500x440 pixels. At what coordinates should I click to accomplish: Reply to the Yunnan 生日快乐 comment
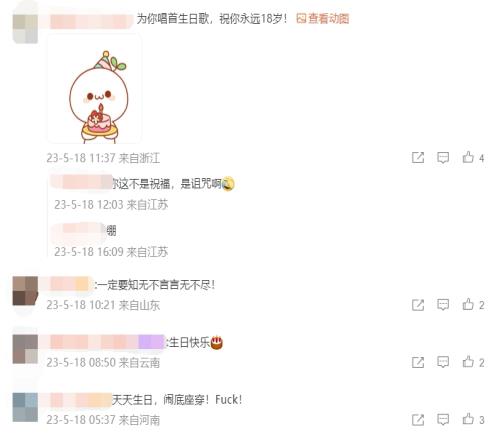point(443,362)
